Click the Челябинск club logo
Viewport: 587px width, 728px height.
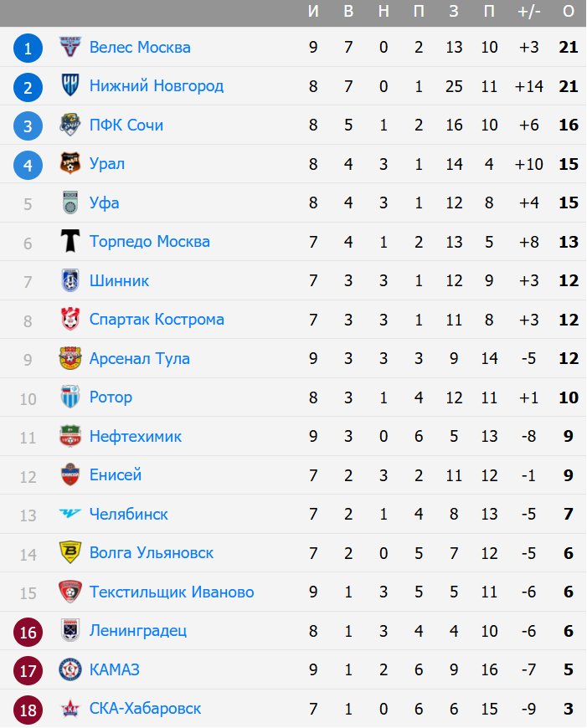70,514
